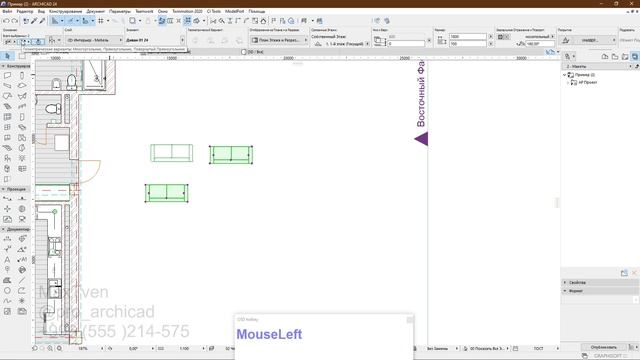Select the Hotspot tool
This screenshot has height=360, width=640.
(22, 301)
